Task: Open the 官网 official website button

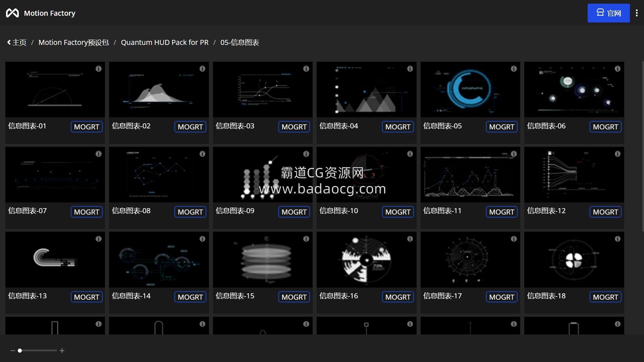Action: coord(608,13)
